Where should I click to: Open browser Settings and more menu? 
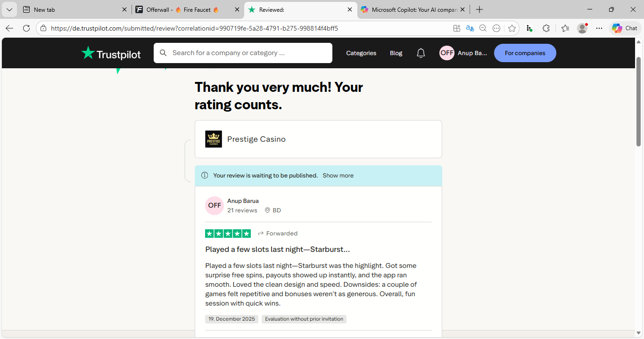(x=599, y=28)
